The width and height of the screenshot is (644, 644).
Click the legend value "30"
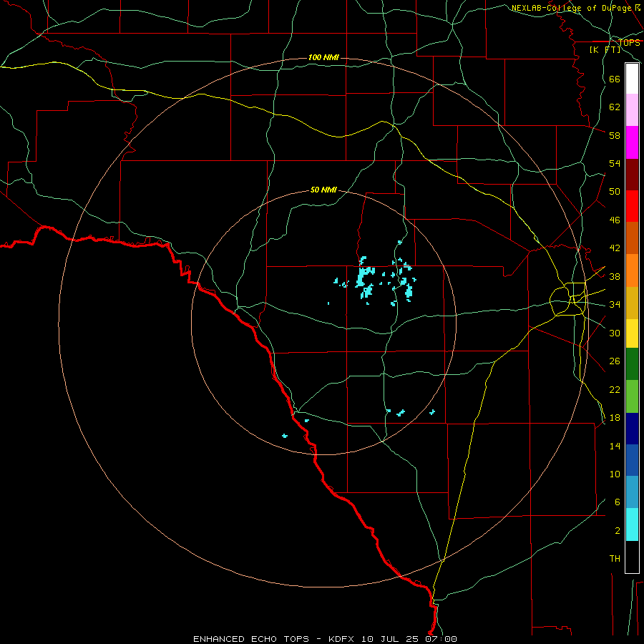click(615, 333)
